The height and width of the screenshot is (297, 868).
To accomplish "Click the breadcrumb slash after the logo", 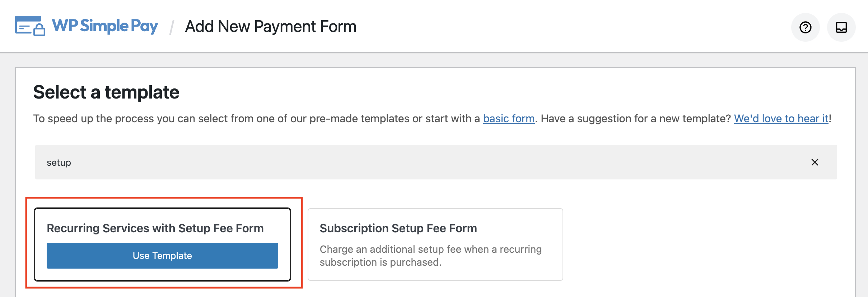I will coord(172,27).
